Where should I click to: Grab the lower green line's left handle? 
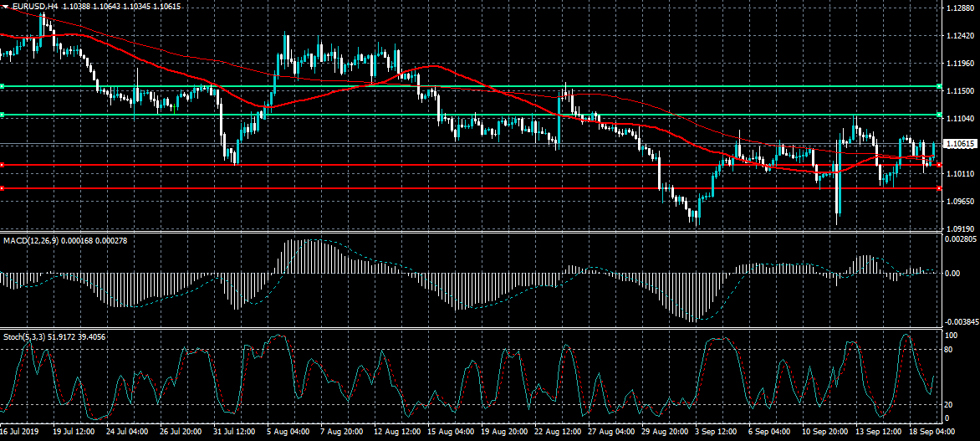tap(3, 115)
